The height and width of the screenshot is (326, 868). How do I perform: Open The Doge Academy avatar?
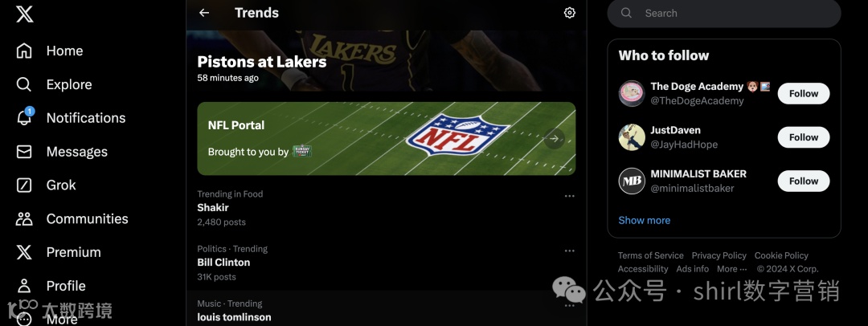(x=632, y=93)
